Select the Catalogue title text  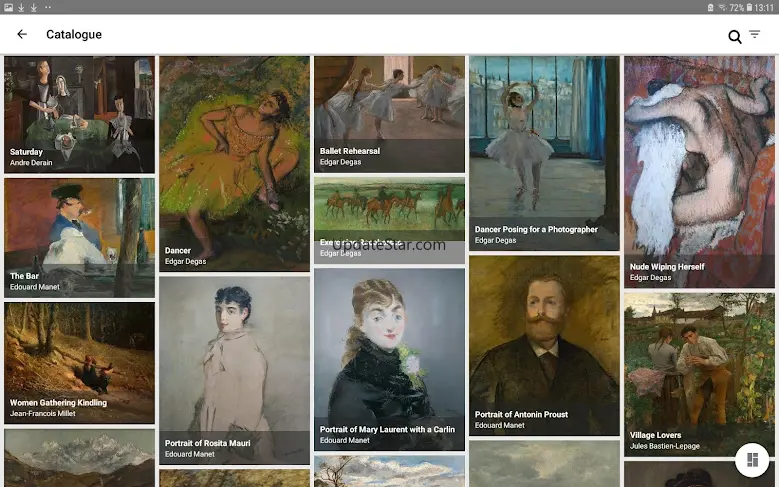click(x=74, y=34)
